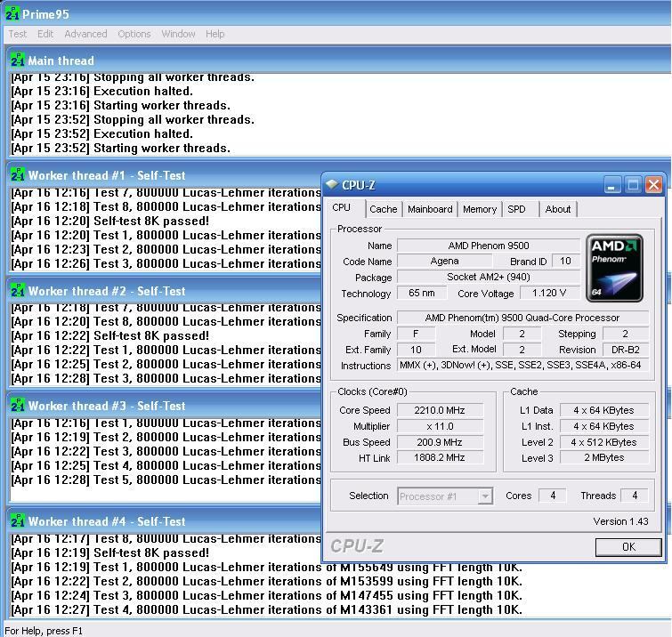The width and height of the screenshot is (672, 637).
Task: Click the Prime95 title bar icon
Action: [x=12, y=13]
